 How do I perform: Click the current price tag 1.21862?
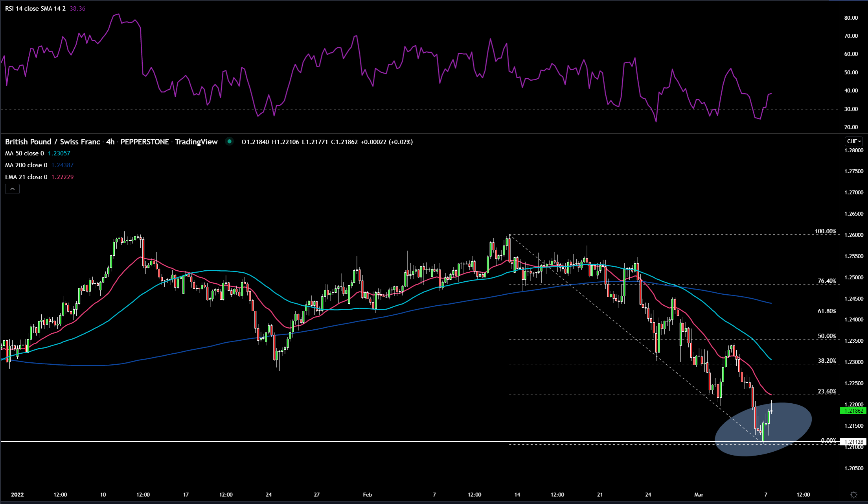(x=853, y=411)
